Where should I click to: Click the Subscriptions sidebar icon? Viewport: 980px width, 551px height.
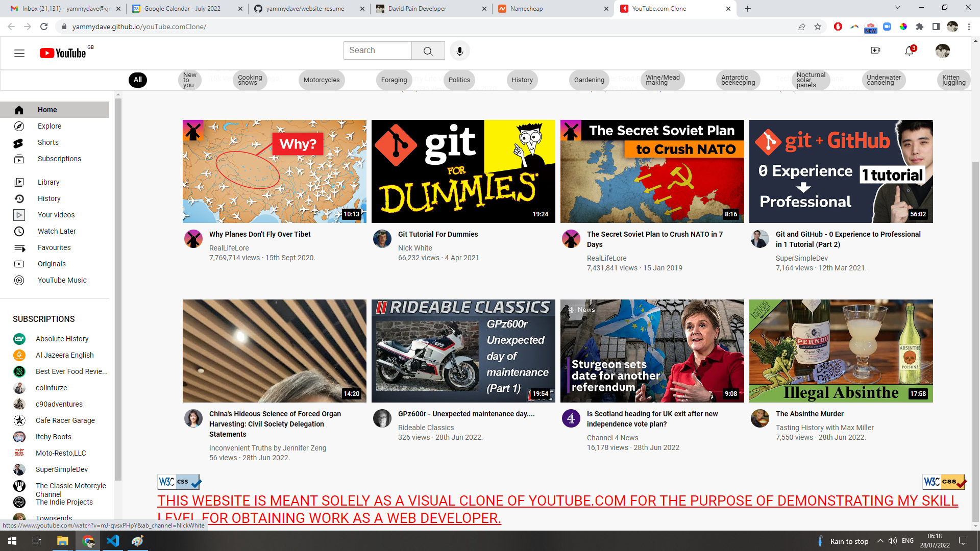coord(19,159)
